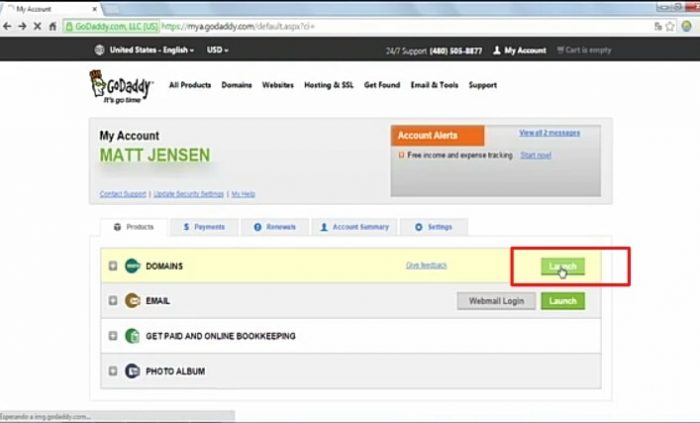Open the Get Found menu
The image size is (700, 423).
[x=382, y=85]
